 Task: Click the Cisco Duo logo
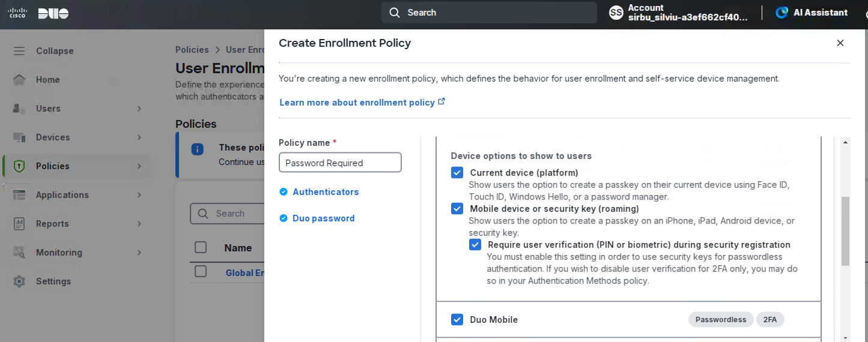(38, 13)
